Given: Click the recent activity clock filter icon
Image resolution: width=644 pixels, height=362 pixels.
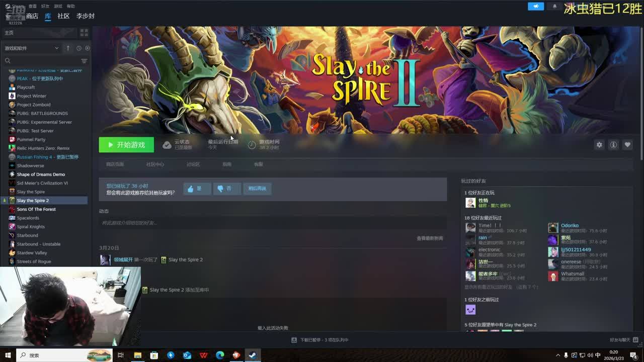Looking at the screenshot, I should click(x=78, y=48).
